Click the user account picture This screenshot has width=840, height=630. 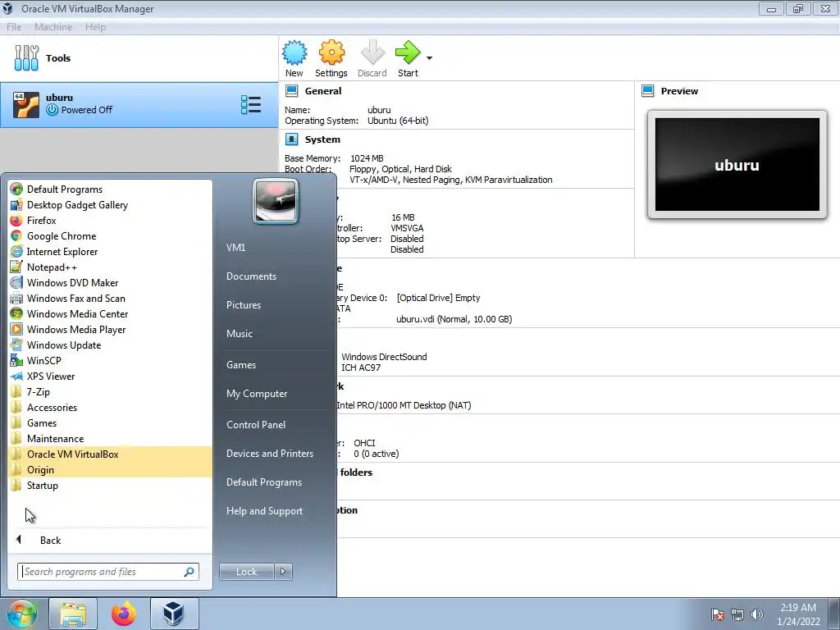pyautogui.click(x=276, y=202)
